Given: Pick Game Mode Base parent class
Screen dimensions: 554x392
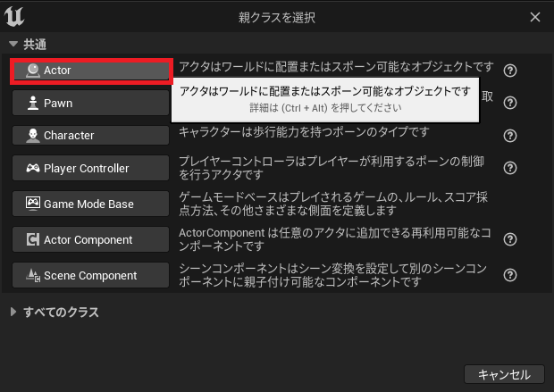Looking at the screenshot, I should point(91,204).
